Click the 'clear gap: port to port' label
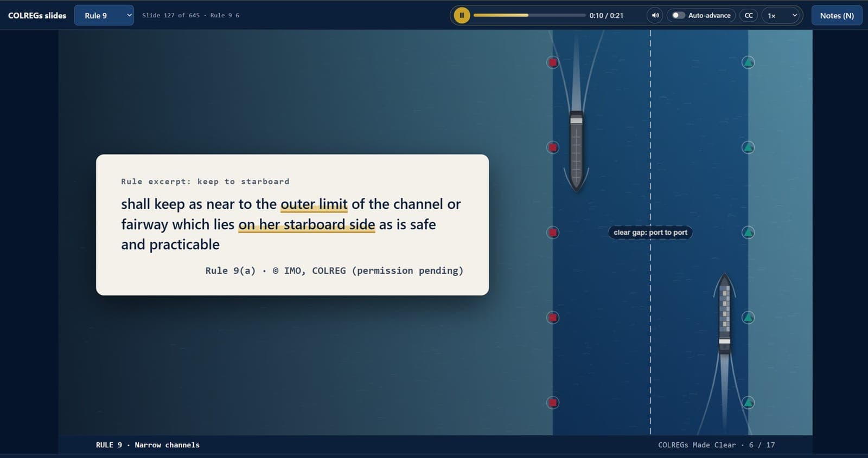The height and width of the screenshot is (458, 868). (x=650, y=232)
